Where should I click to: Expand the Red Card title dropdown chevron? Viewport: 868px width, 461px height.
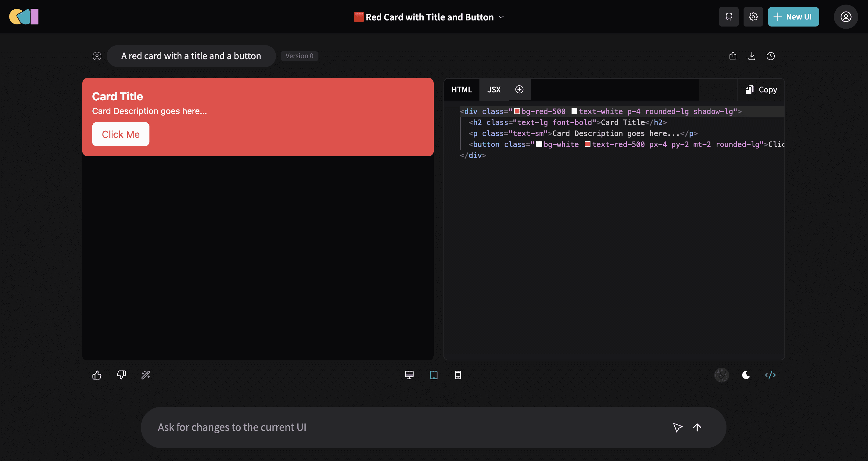501,17
